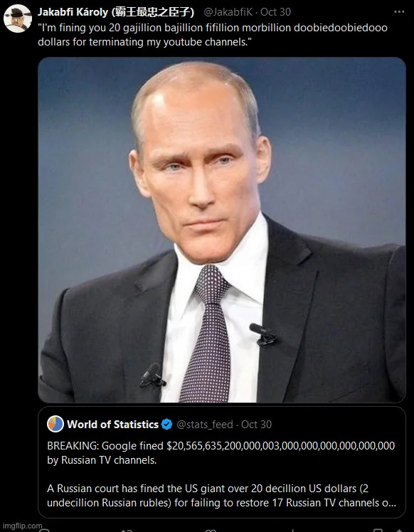Open the quoted tweet's Oct 30 timestamp
The width and height of the screenshot is (414, 532).
pos(256,425)
